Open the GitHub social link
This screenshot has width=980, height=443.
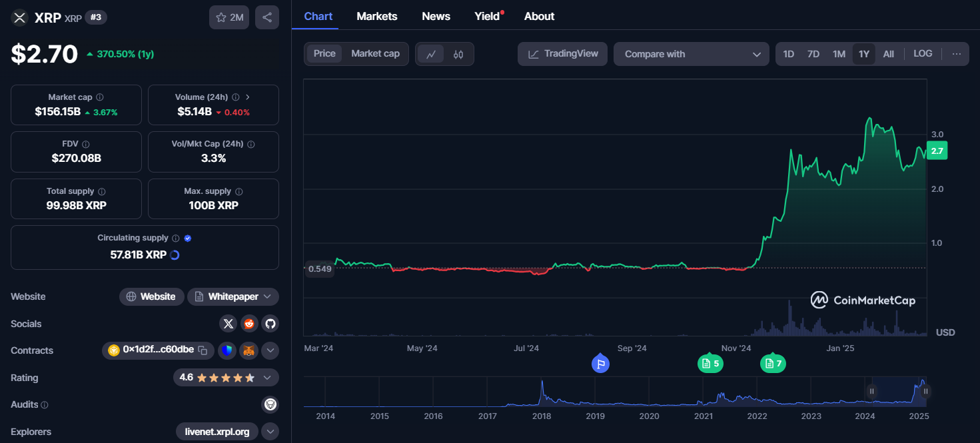tap(270, 324)
